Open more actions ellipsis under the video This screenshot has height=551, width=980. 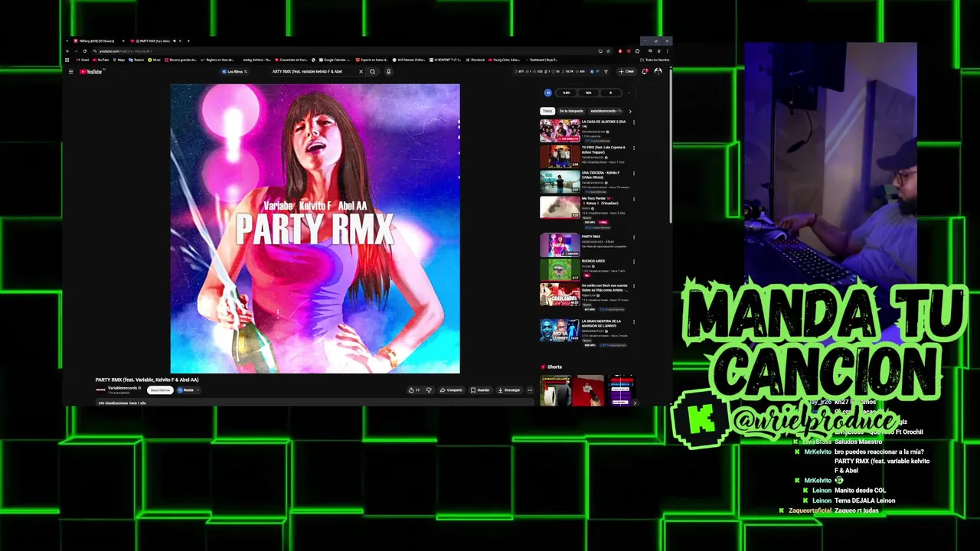tap(530, 390)
